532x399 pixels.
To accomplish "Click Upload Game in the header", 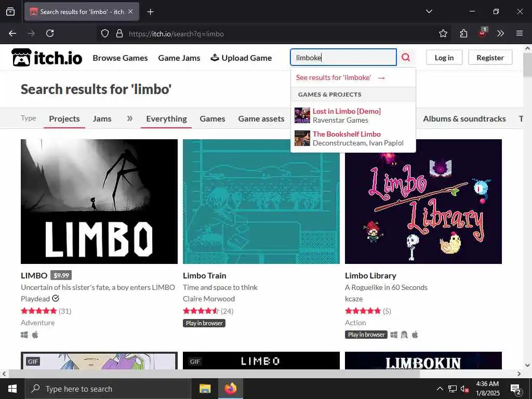I will 241,58.
